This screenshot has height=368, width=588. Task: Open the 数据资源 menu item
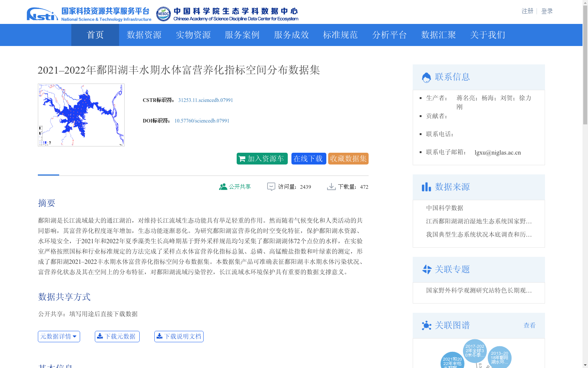[x=144, y=35]
